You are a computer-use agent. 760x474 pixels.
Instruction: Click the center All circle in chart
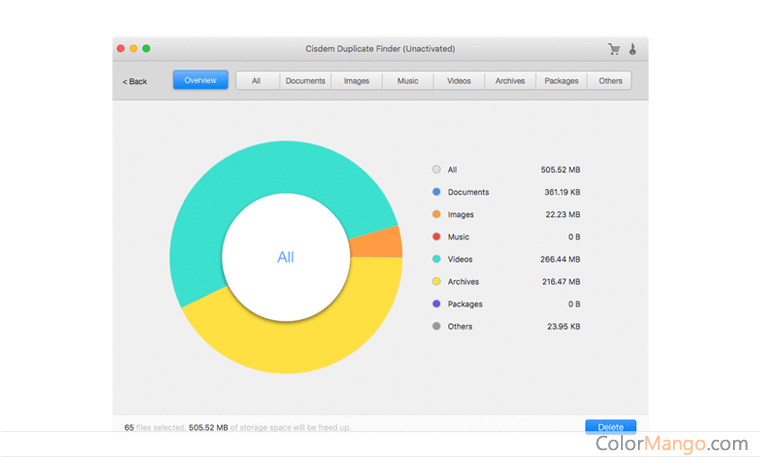point(286,258)
